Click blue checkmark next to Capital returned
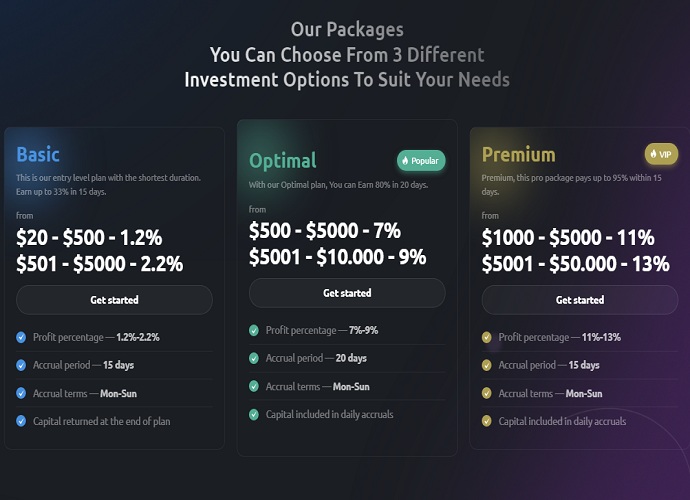The width and height of the screenshot is (690, 500). point(21,421)
